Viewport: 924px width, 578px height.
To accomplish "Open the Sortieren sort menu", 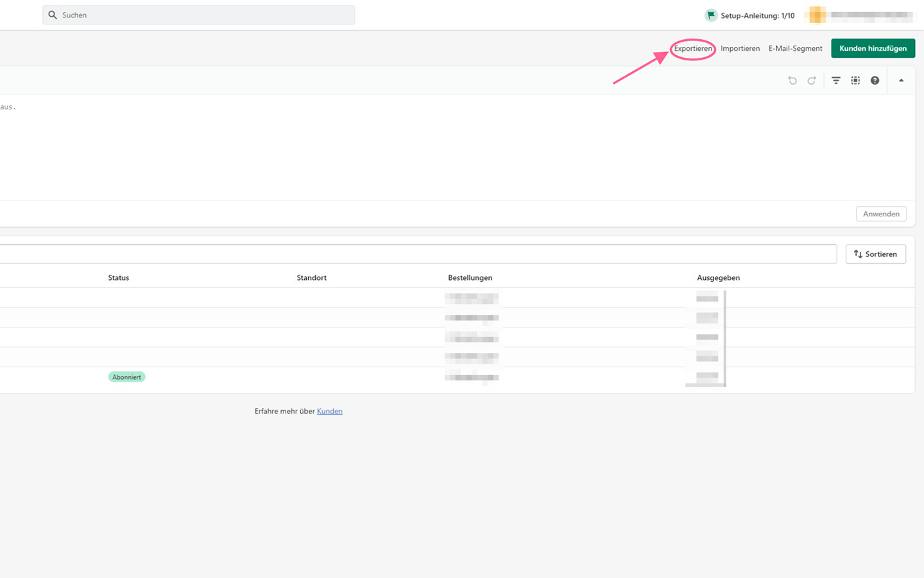I will [875, 254].
